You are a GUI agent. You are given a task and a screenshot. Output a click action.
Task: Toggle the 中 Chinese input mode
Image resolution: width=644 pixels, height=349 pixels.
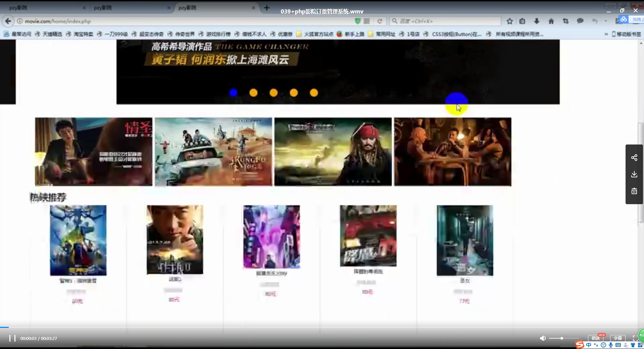click(x=589, y=345)
